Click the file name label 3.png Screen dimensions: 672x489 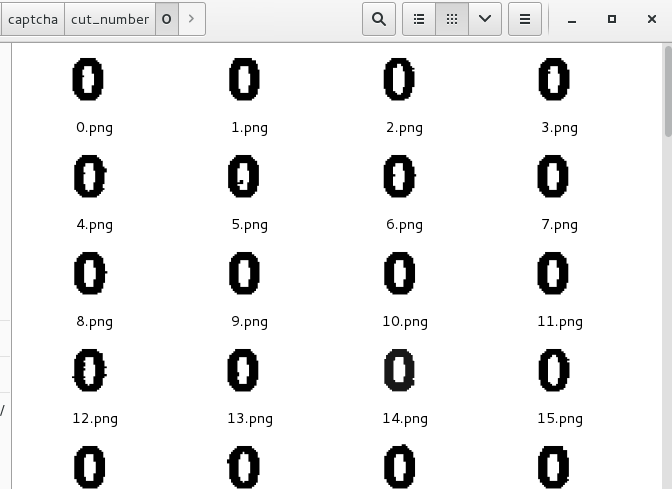tap(559, 128)
